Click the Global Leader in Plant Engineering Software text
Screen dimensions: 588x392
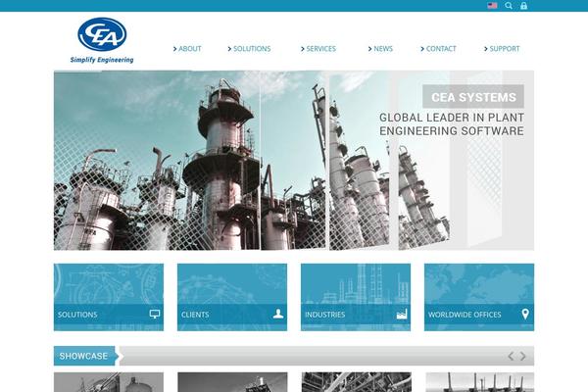point(452,124)
